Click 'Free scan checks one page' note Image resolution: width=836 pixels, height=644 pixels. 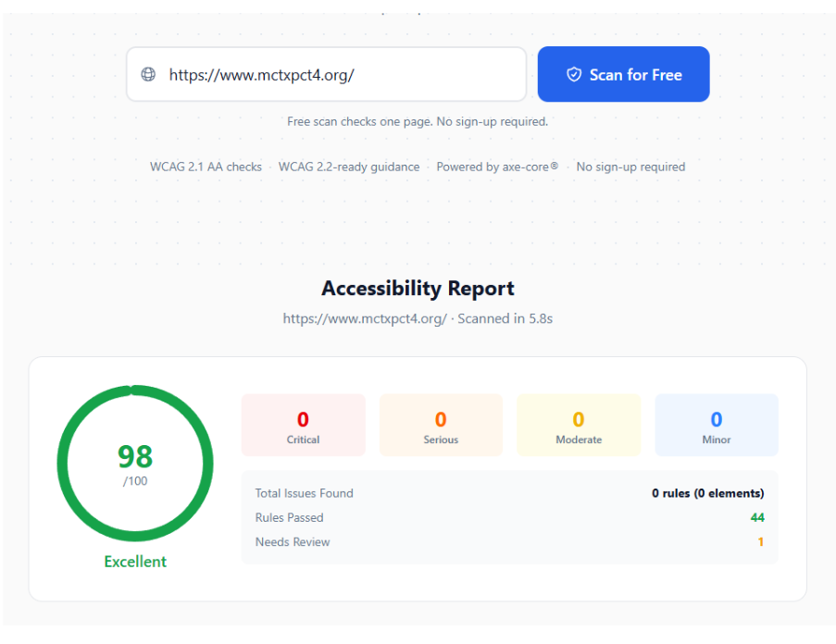pos(418,121)
